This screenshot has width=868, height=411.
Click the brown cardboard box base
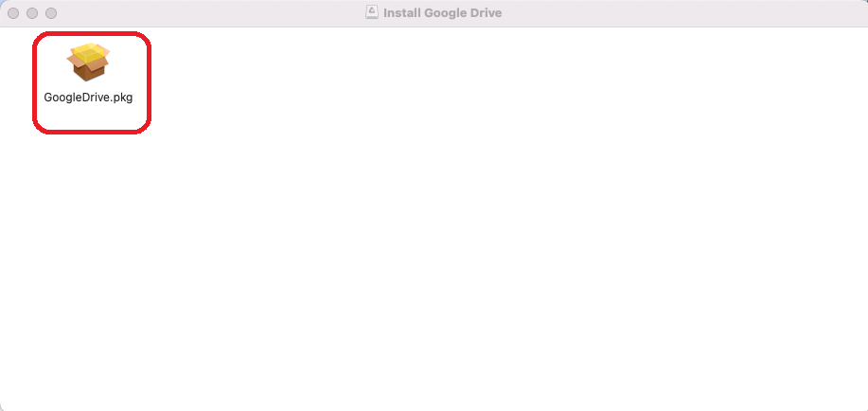88,72
